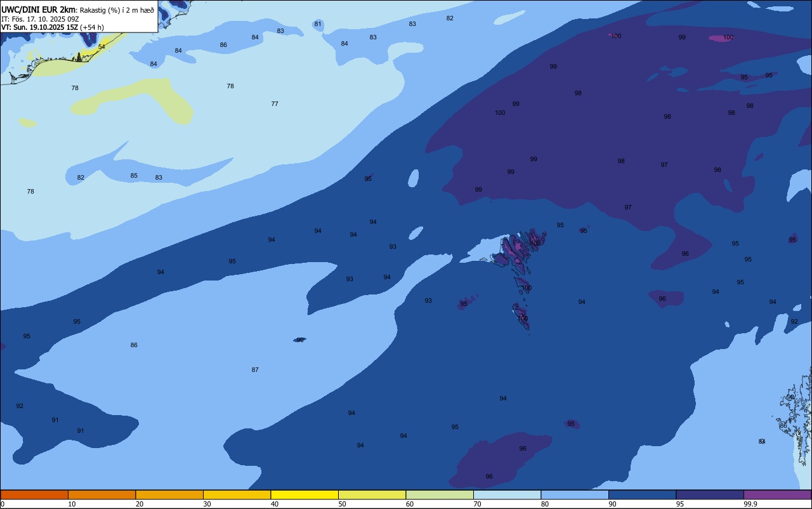Select the humidity value 90 on the small dark spot

pos(300,340)
